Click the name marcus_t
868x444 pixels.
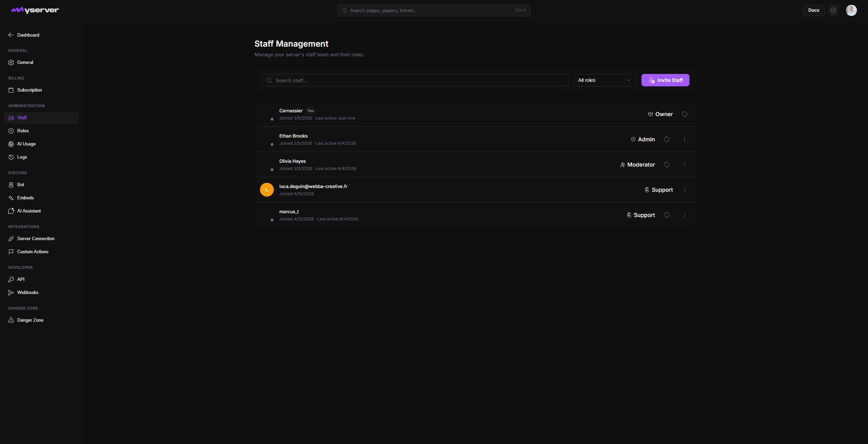pyautogui.click(x=289, y=212)
